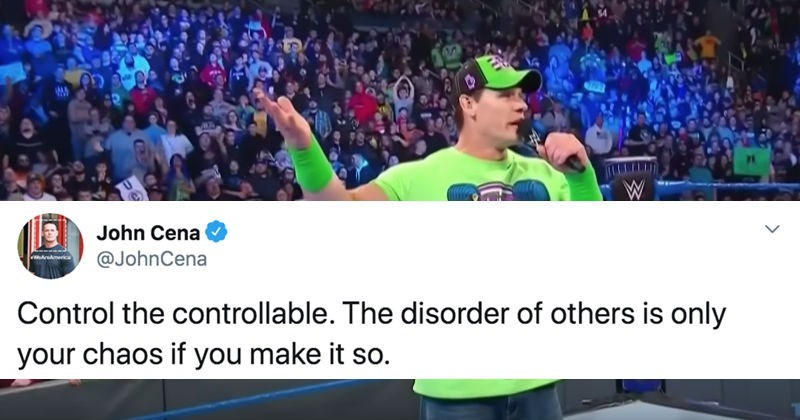Expand the tweet options chevron
This screenshot has width=800, height=420.
[x=772, y=229]
